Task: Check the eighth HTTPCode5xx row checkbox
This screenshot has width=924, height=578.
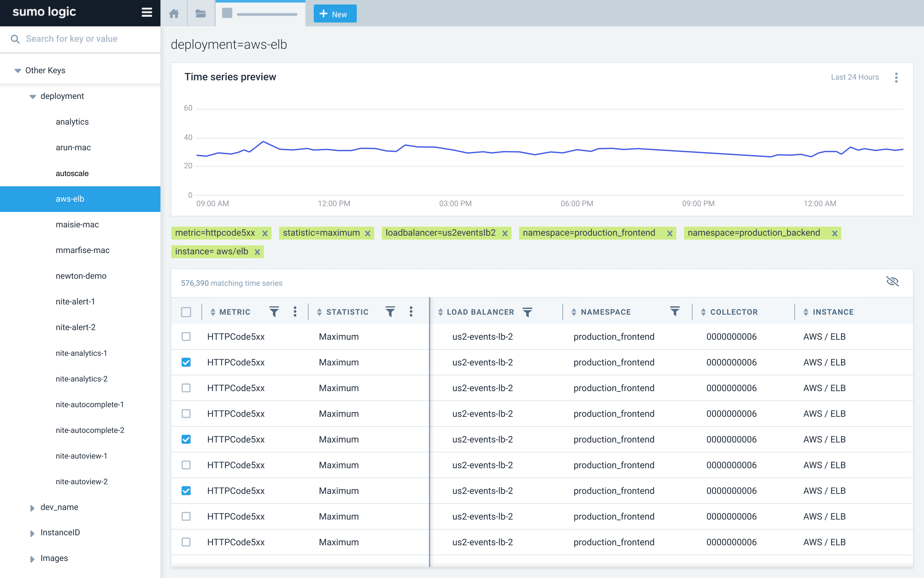Action: coord(186,516)
